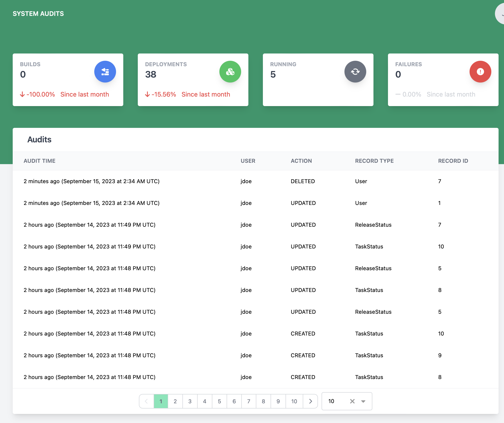Click the RECORD ID column header
This screenshot has height=423, width=504.
point(453,161)
